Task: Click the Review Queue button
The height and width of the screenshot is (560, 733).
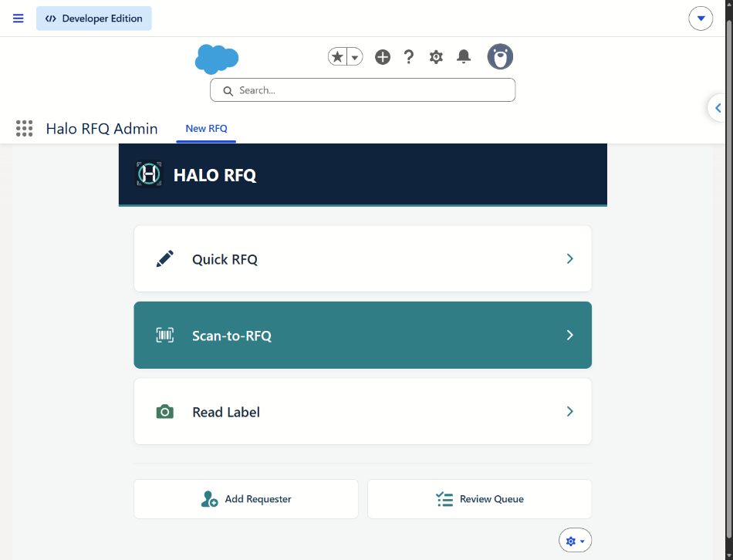Action: (x=480, y=499)
